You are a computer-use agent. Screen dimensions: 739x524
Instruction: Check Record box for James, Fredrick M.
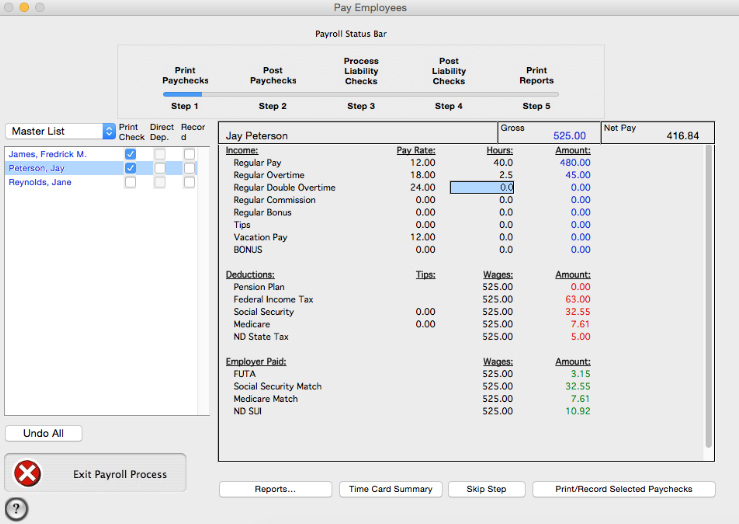pyautogui.click(x=189, y=154)
